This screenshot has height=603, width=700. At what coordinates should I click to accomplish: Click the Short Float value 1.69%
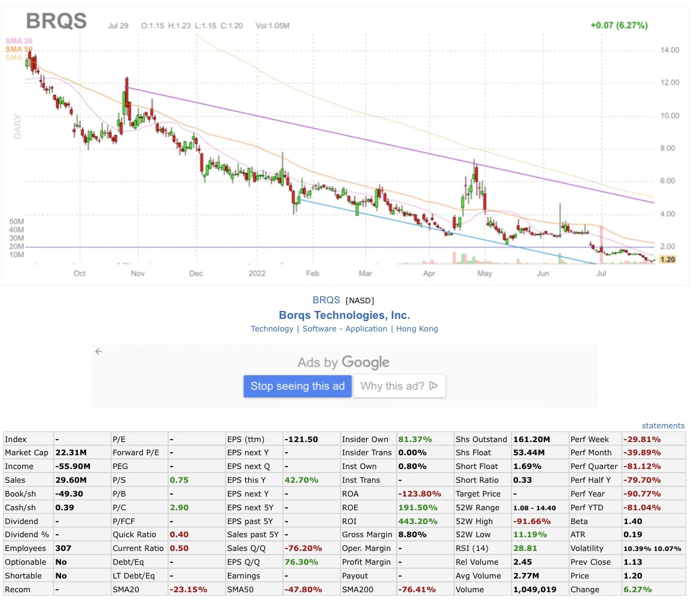pyautogui.click(x=527, y=467)
